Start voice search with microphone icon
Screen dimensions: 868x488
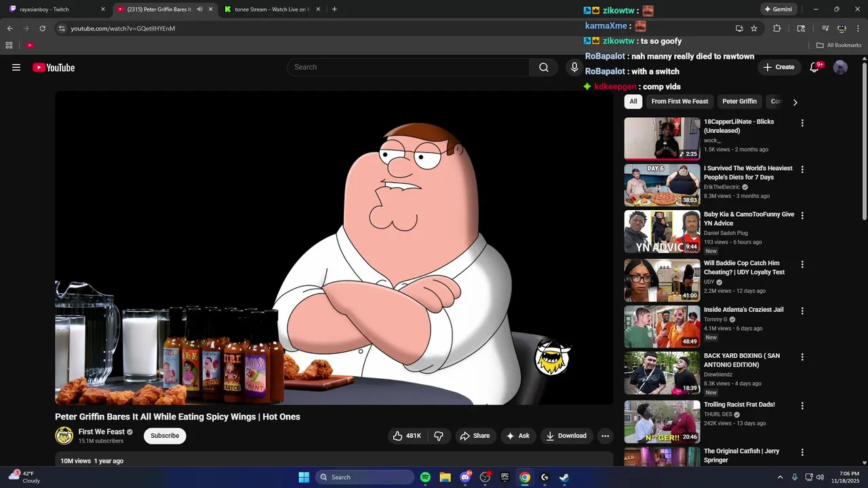574,67
